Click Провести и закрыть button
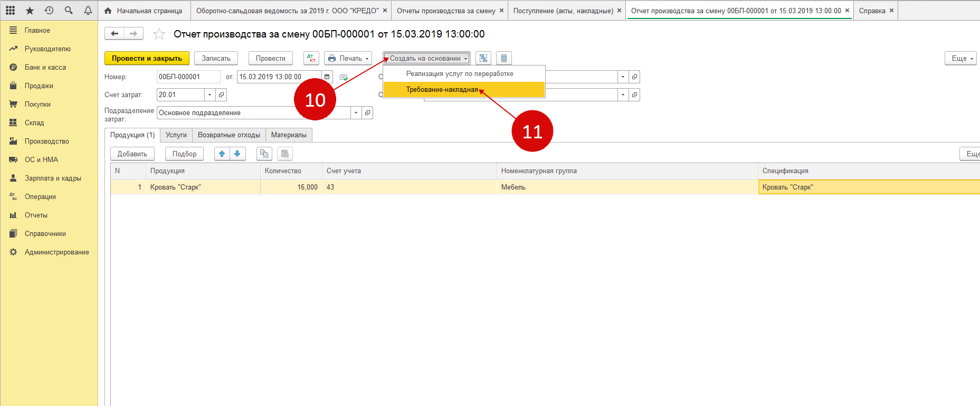 click(147, 58)
